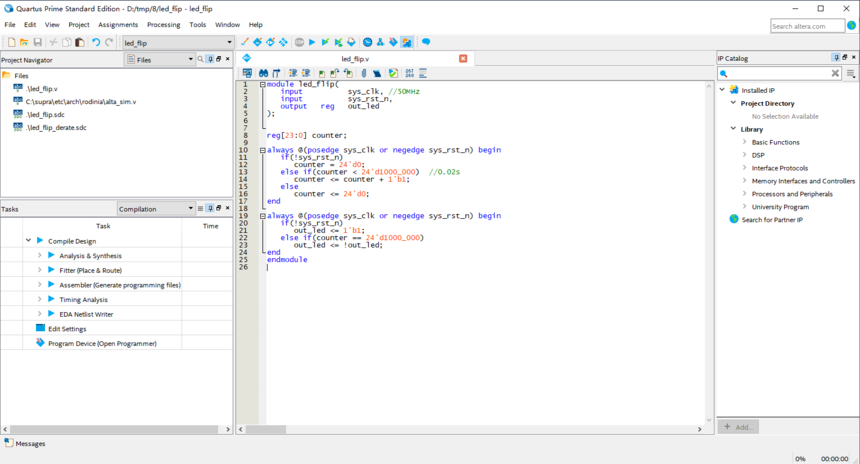Image resolution: width=860 pixels, height=464 pixels.
Task: Select led_flip.sdc in the Files list
Action: pos(45,115)
